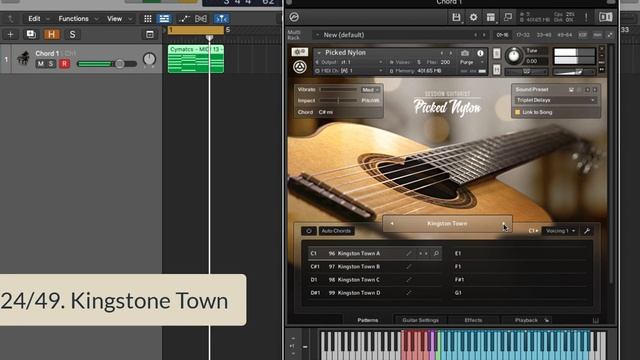
Task: Click the grid icon in Logic toolbar
Action: click(x=148, y=19)
